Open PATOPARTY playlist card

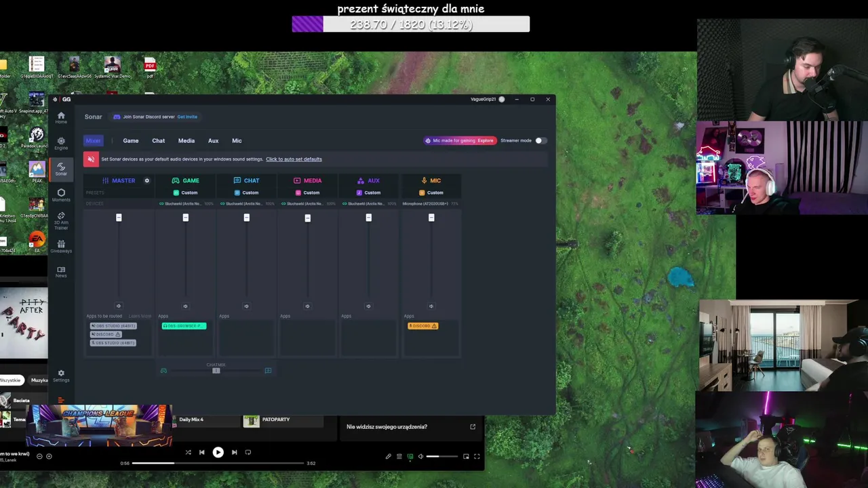coord(283,420)
